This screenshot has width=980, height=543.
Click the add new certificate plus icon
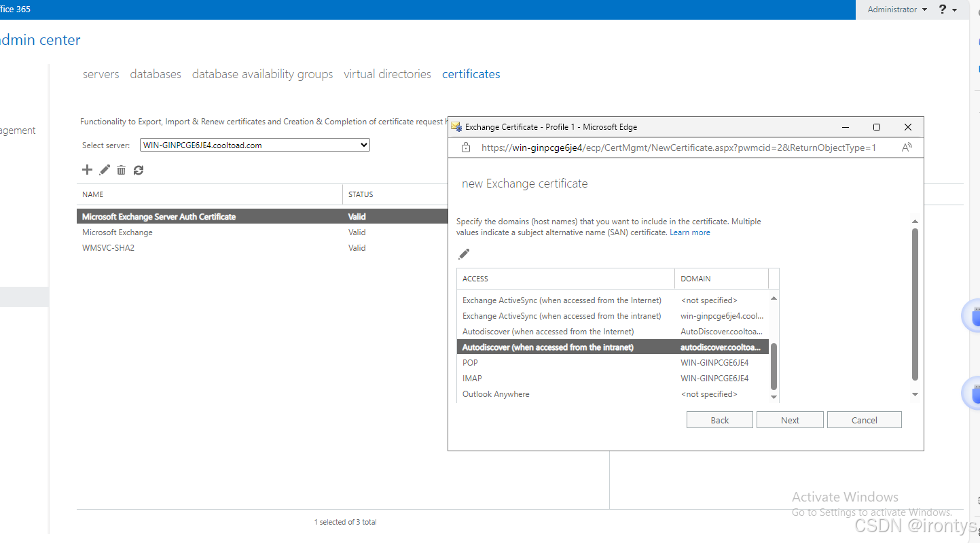[x=87, y=170]
